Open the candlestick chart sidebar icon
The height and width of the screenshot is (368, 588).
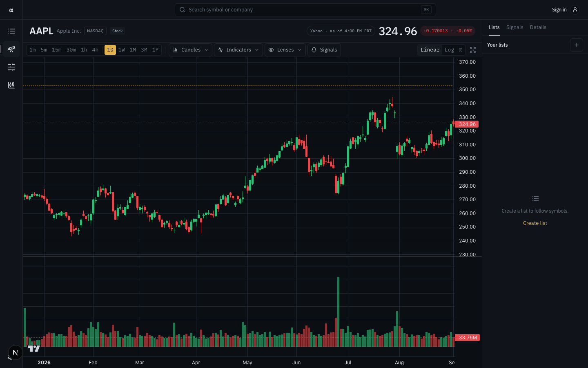pyautogui.click(x=11, y=85)
